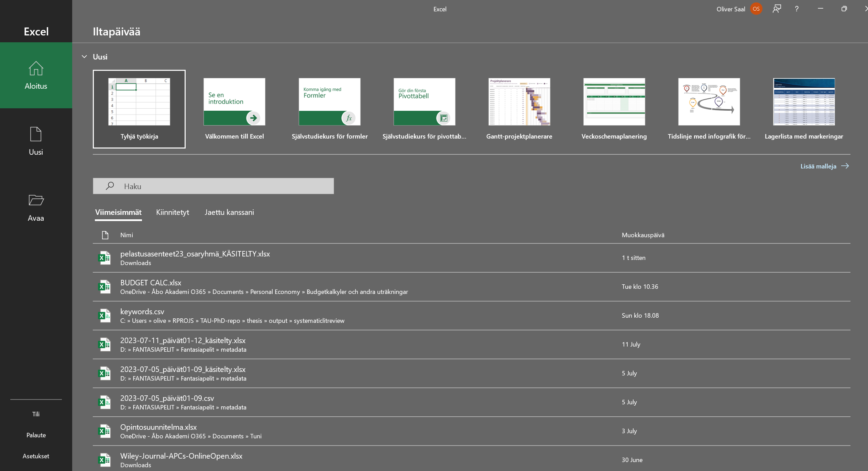
Task: Click the search magnifier icon
Action: (x=110, y=186)
